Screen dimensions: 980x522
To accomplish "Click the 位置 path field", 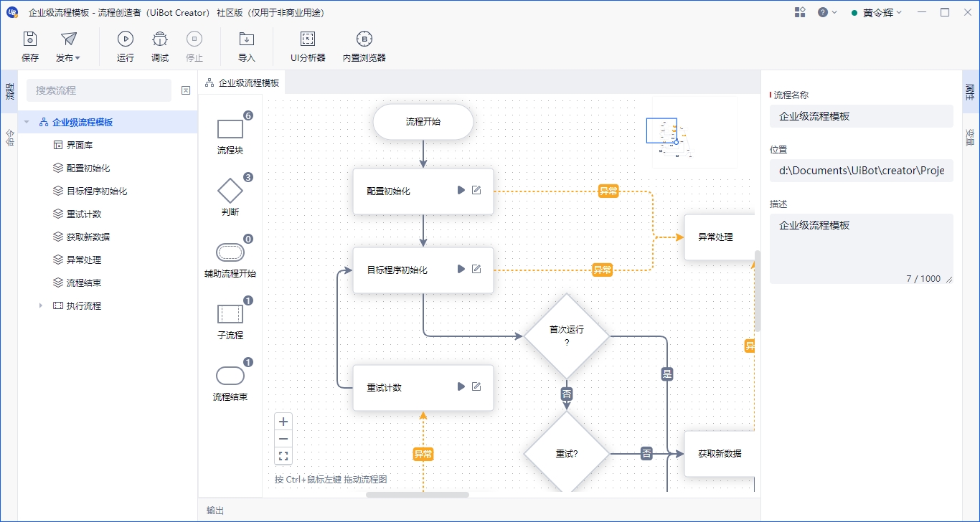I will pyautogui.click(x=862, y=171).
